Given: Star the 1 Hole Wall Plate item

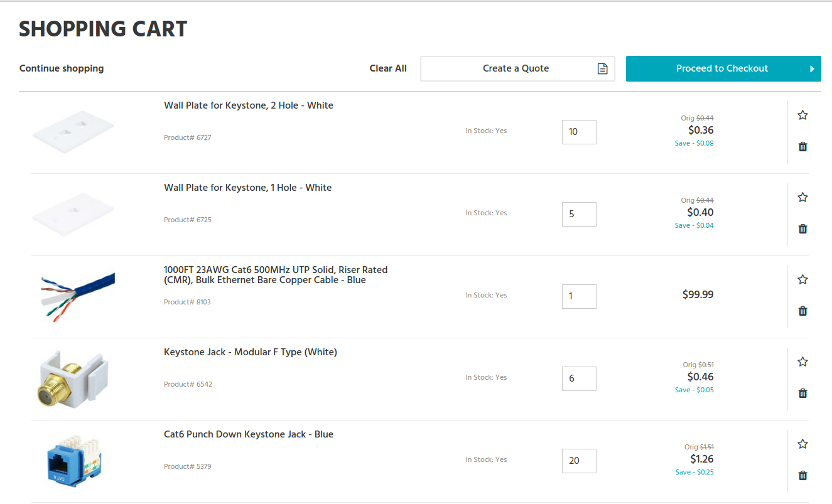Looking at the screenshot, I should pyautogui.click(x=802, y=198).
